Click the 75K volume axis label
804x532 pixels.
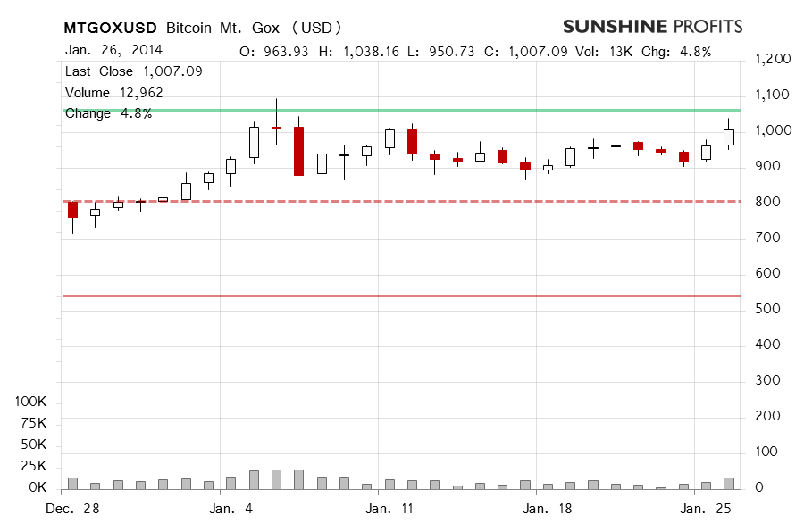pyautogui.click(x=34, y=423)
